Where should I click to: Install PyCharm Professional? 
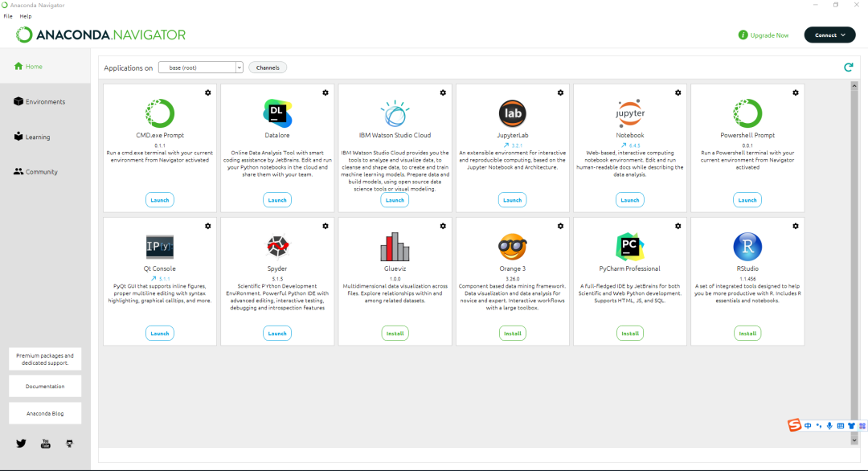point(630,334)
